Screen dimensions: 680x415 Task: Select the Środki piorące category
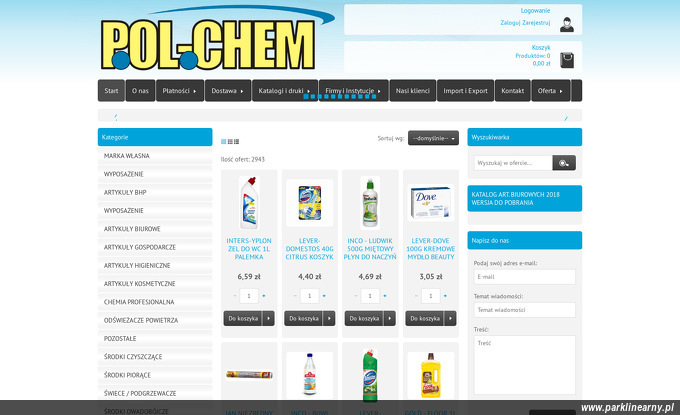pos(155,375)
